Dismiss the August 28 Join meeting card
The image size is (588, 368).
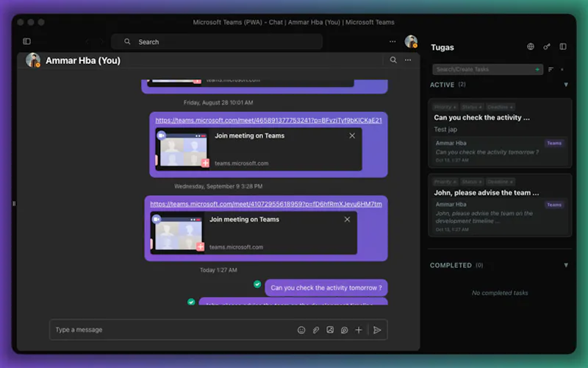[352, 135]
